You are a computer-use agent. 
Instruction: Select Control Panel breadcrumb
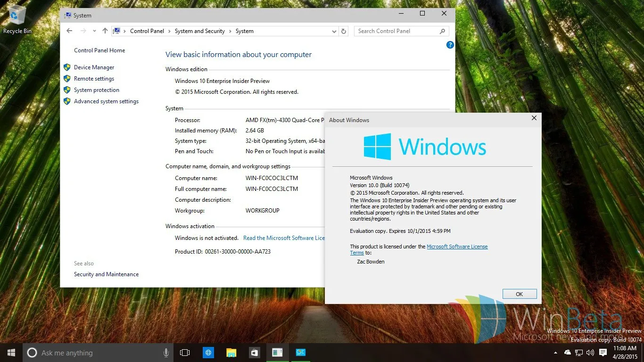point(147,31)
